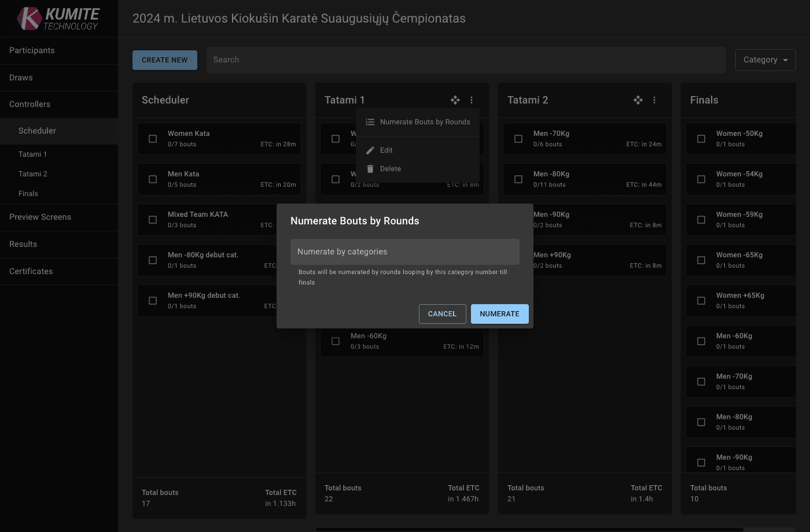Expand the Numerate by categories selector
Image resolution: width=810 pixels, height=532 pixels.
point(404,252)
